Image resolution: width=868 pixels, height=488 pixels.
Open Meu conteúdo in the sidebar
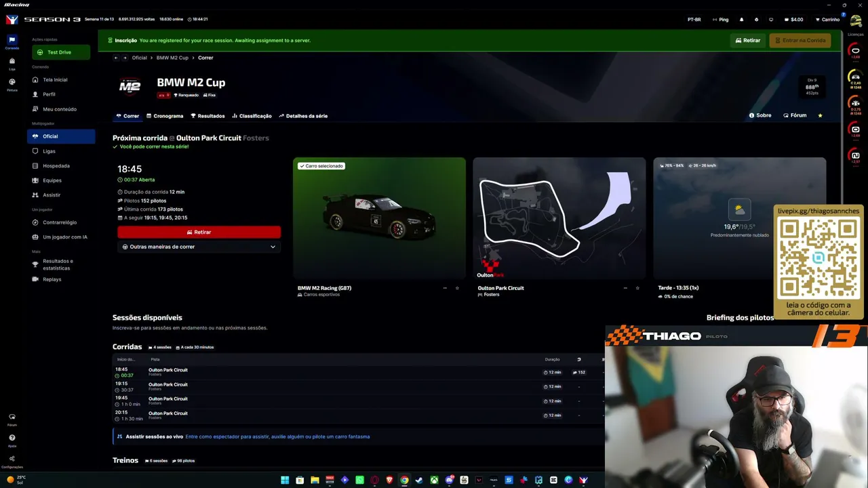pos(61,109)
